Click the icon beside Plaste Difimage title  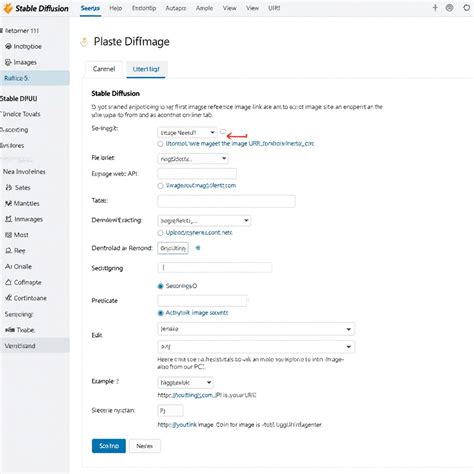pyautogui.click(x=84, y=42)
